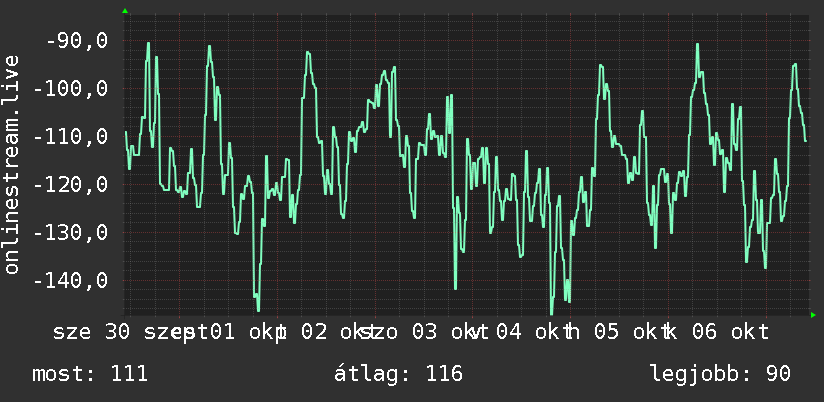
Task: Click the y-axis label -100,0
Action: (71, 89)
